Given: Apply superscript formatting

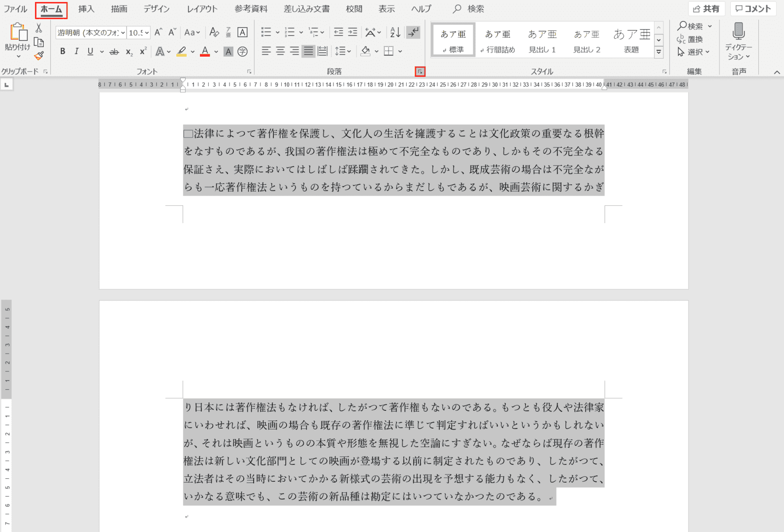Looking at the screenshot, I should (x=143, y=51).
